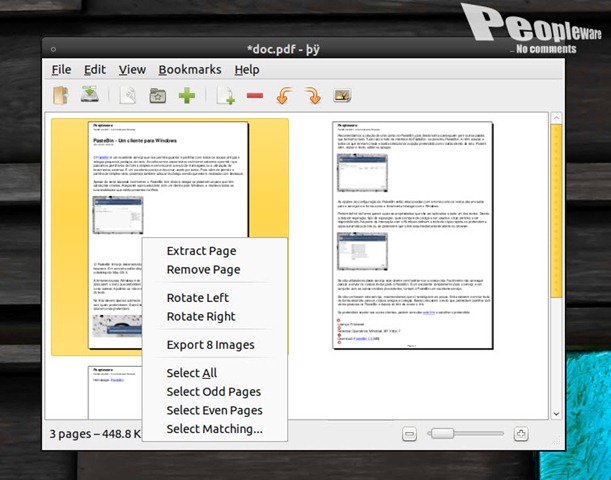Click the save document toolbar icon
Viewport: 611px width, 480px height.
point(90,94)
